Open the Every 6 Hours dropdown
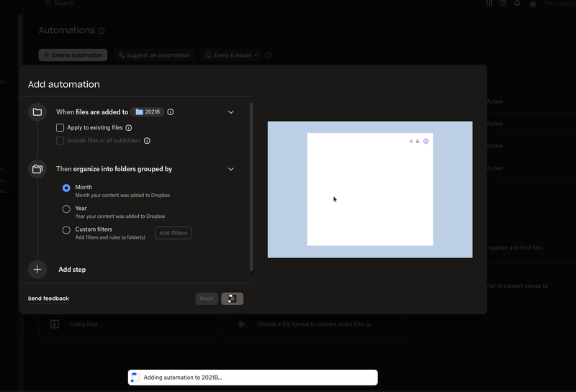The height and width of the screenshot is (392, 576). point(231,55)
